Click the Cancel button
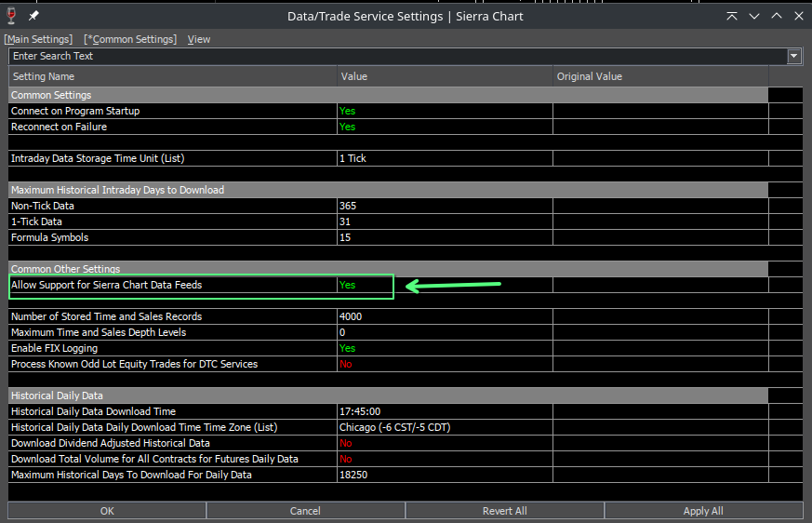This screenshot has height=523, width=812. coord(305,511)
